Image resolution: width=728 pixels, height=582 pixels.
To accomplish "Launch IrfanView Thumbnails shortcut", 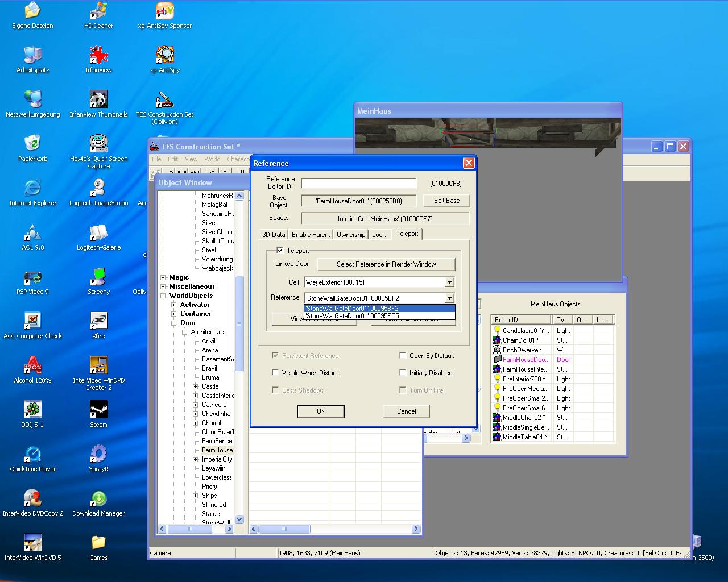I will 98,104.
